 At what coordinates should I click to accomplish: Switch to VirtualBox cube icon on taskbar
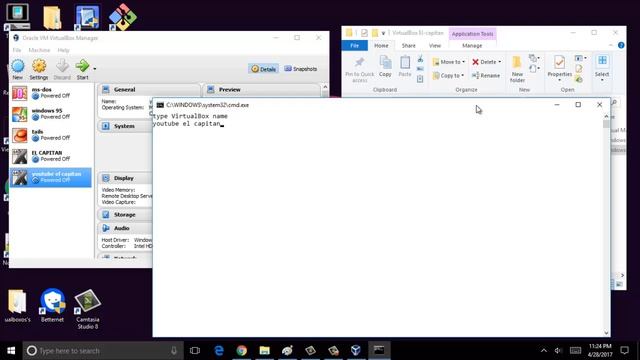[356, 351]
